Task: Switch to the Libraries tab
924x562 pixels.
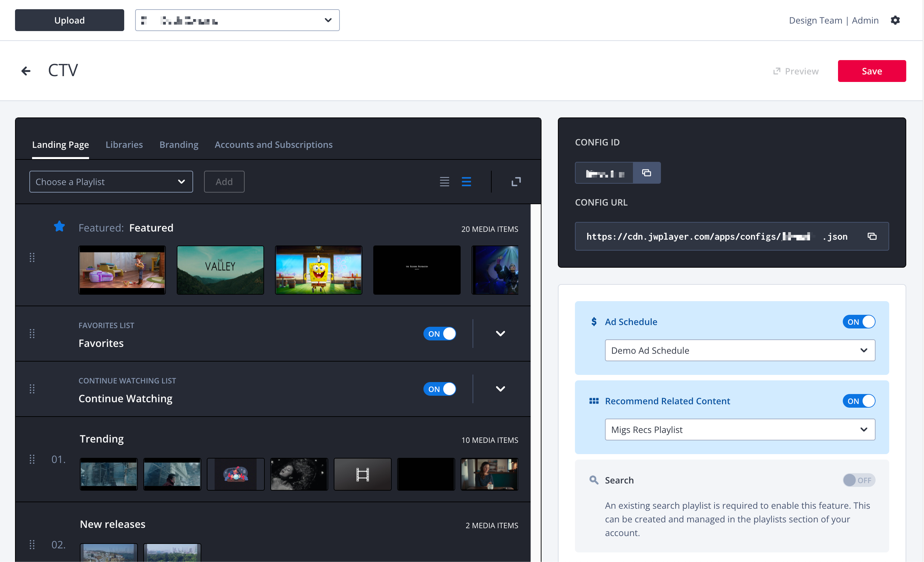Action: [124, 145]
